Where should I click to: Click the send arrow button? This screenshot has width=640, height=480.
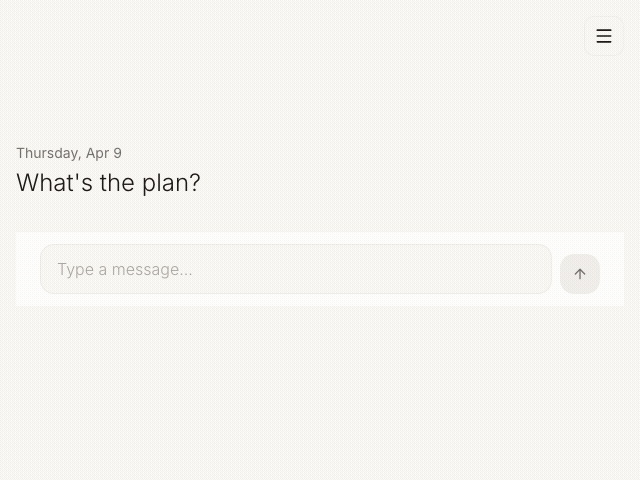click(x=580, y=274)
